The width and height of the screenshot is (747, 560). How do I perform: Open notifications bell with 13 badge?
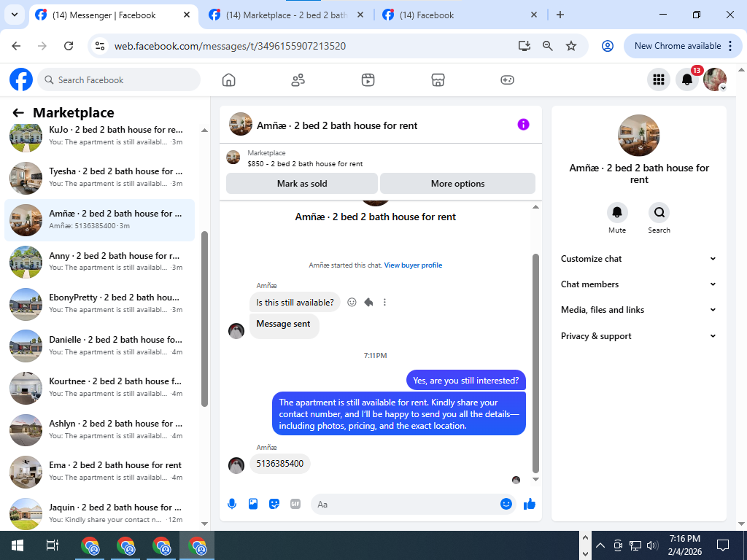pos(687,79)
